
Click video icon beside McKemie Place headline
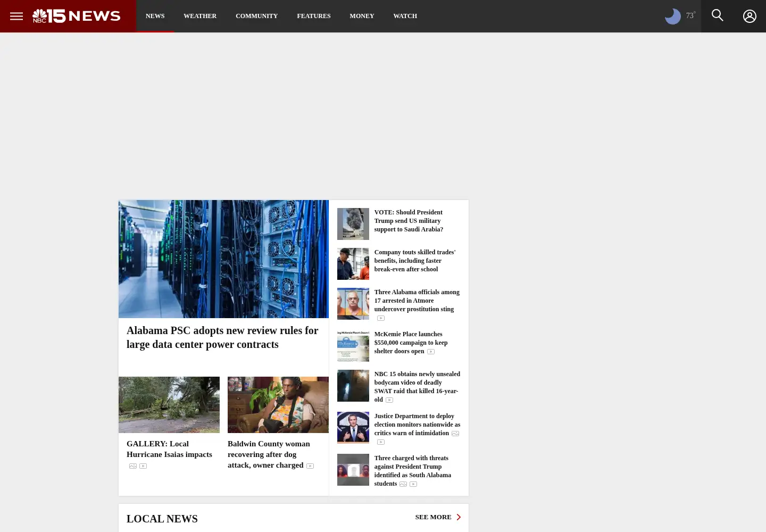click(x=431, y=352)
